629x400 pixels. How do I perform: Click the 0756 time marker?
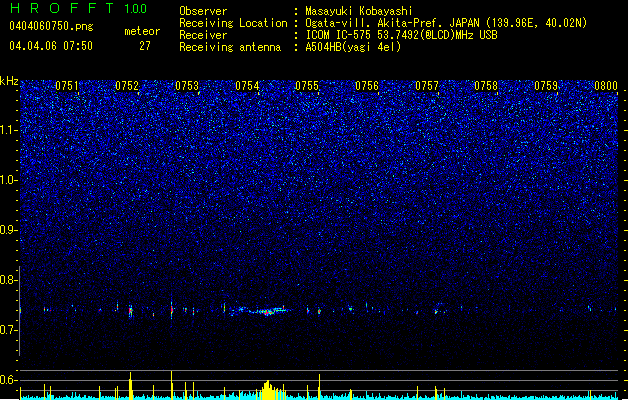[x=367, y=86]
